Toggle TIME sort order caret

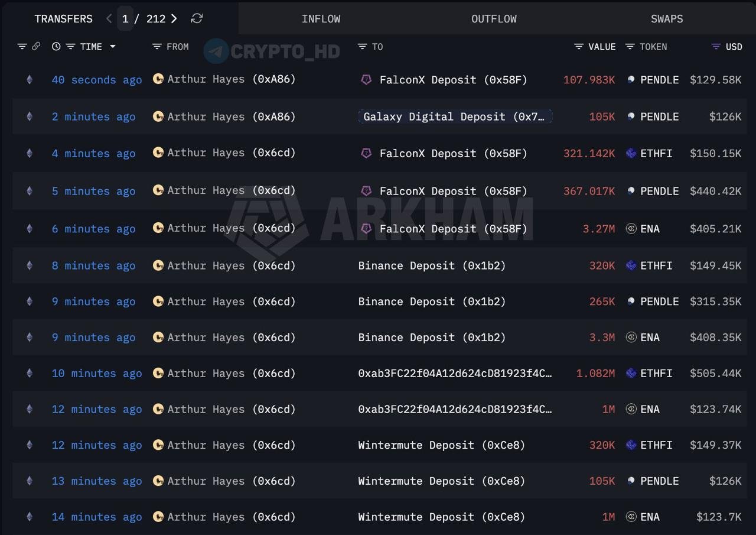(x=112, y=46)
